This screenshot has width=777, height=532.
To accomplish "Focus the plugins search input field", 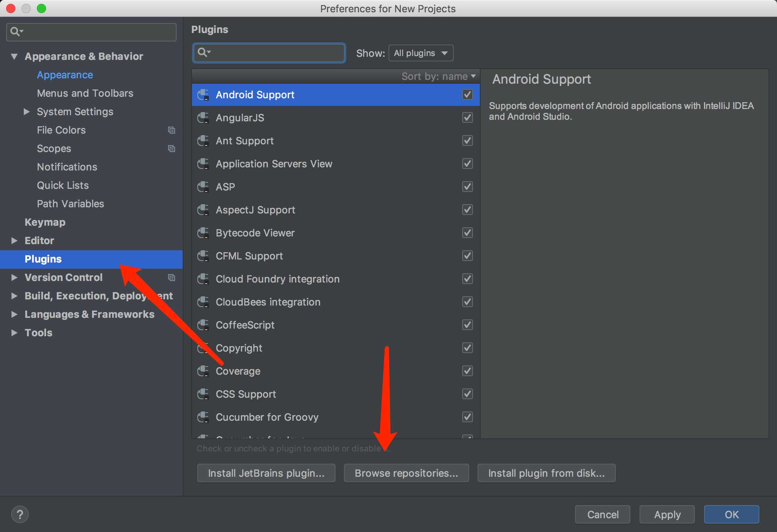I will pyautogui.click(x=269, y=53).
